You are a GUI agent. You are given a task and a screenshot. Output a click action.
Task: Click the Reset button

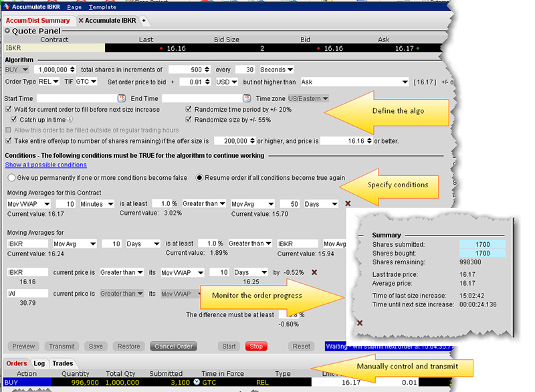(302, 347)
